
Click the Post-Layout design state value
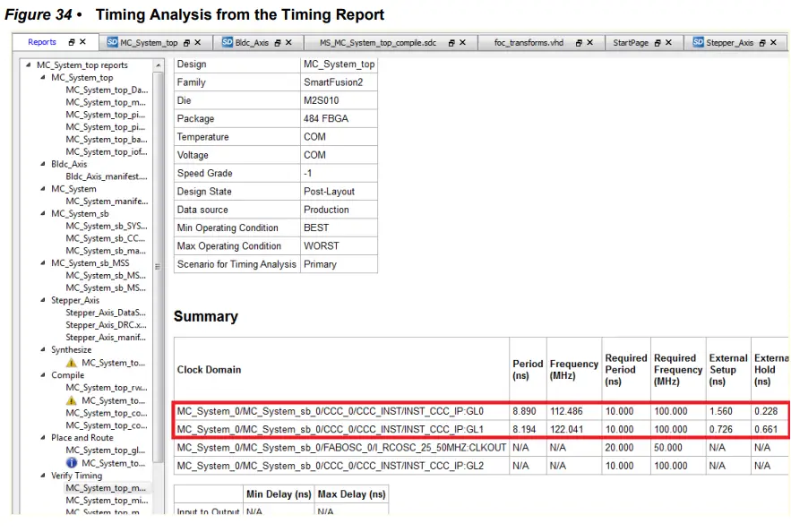329,192
